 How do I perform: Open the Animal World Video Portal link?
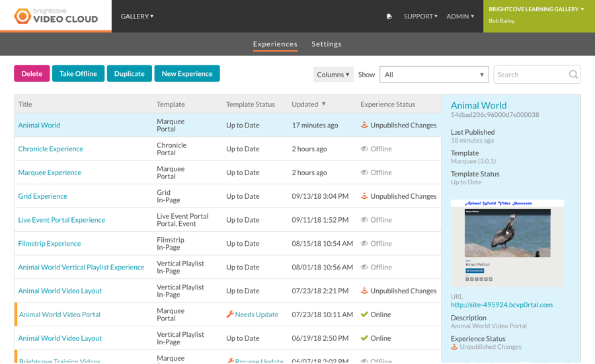(59, 314)
